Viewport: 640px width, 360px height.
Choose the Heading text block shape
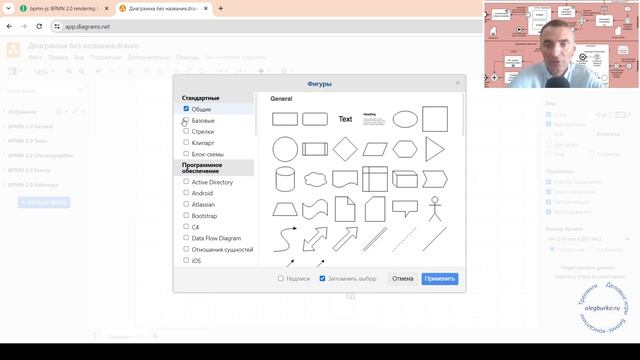click(374, 119)
